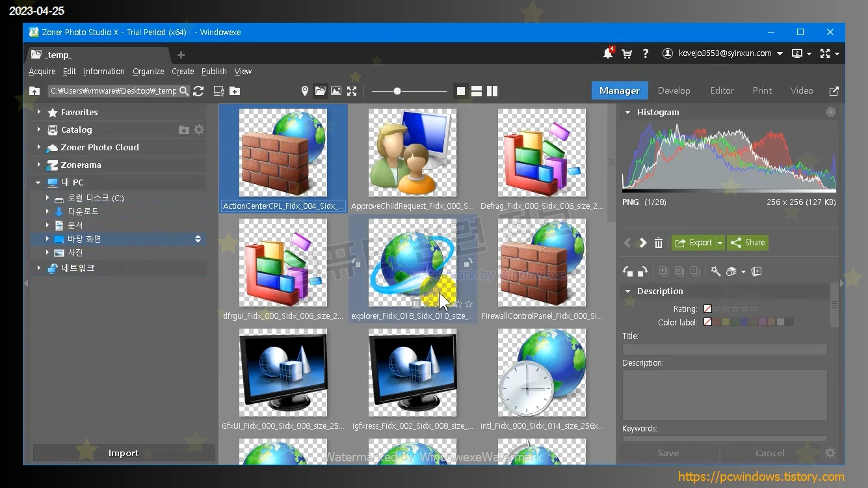Expand the Favorites tree node
868x488 pixels.
click(x=39, y=113)
